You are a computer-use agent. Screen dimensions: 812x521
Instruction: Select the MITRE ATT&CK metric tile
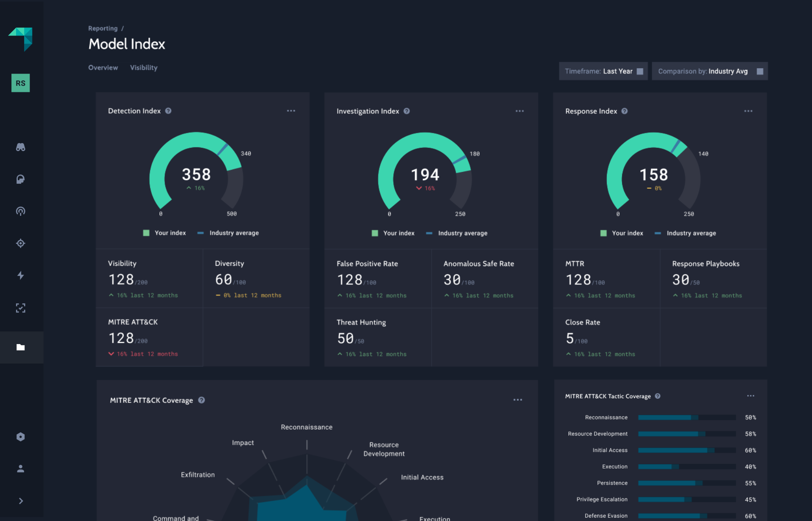(x=149, y=337)
